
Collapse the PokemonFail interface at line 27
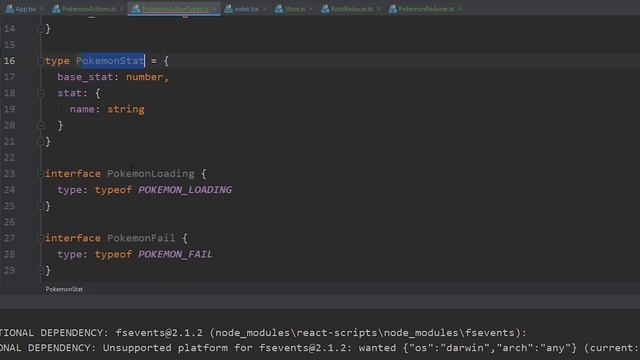click(x=40, y=238)
